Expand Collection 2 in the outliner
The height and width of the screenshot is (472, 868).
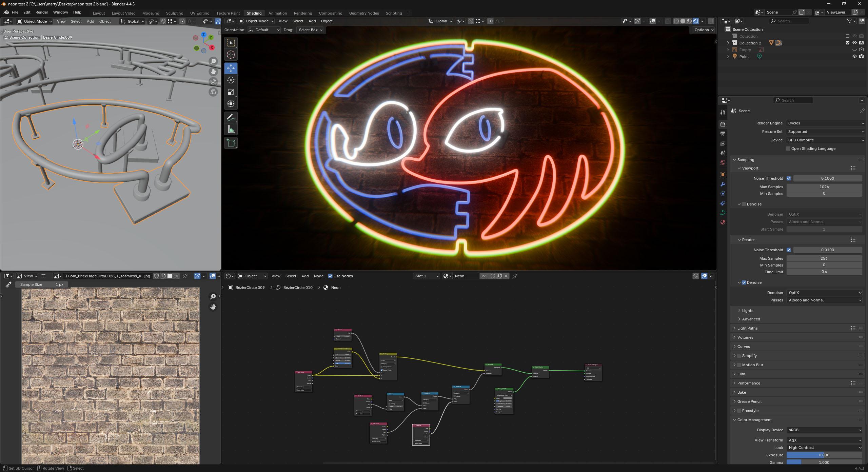click(728, 43)
